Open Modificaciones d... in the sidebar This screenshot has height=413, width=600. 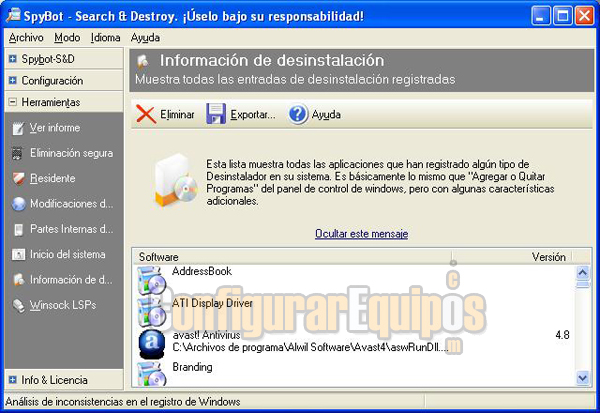pos(72,204)
